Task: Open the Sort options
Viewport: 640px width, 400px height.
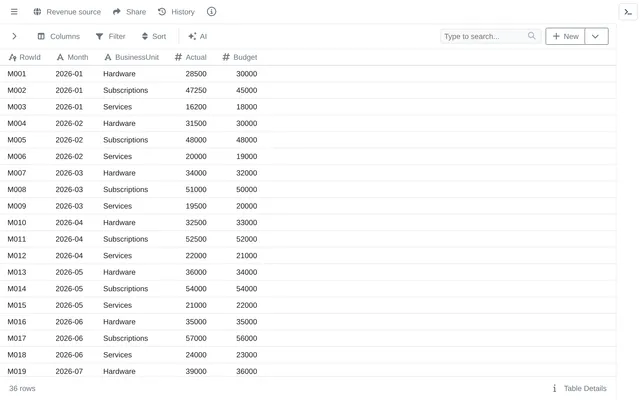Action: (x=154, y=36)
